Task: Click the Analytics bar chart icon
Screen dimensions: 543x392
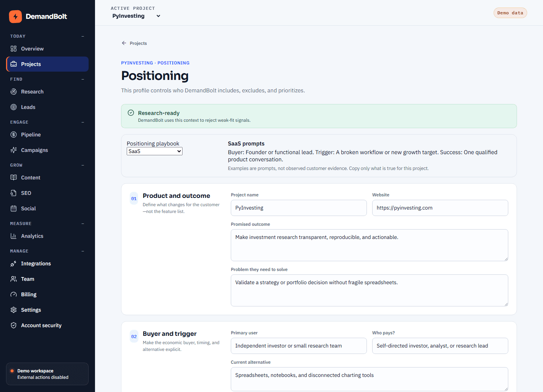Action: tap(14, 236)
